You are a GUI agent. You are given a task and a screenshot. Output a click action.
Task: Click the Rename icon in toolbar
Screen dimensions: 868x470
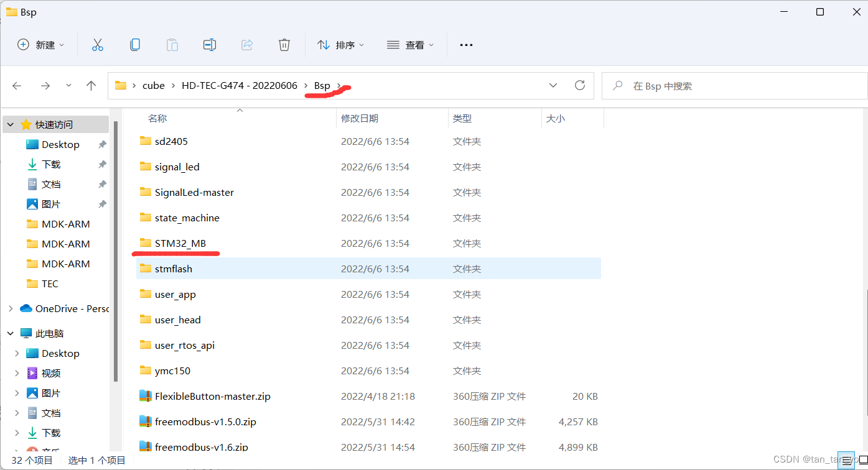coord(209,45)
